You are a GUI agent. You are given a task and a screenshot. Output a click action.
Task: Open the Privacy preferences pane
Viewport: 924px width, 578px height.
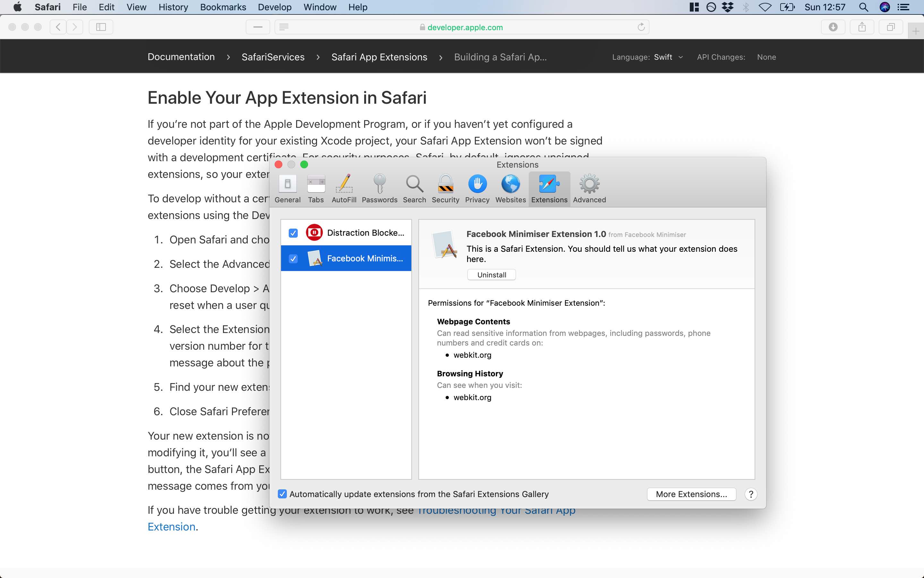(477, 189)
